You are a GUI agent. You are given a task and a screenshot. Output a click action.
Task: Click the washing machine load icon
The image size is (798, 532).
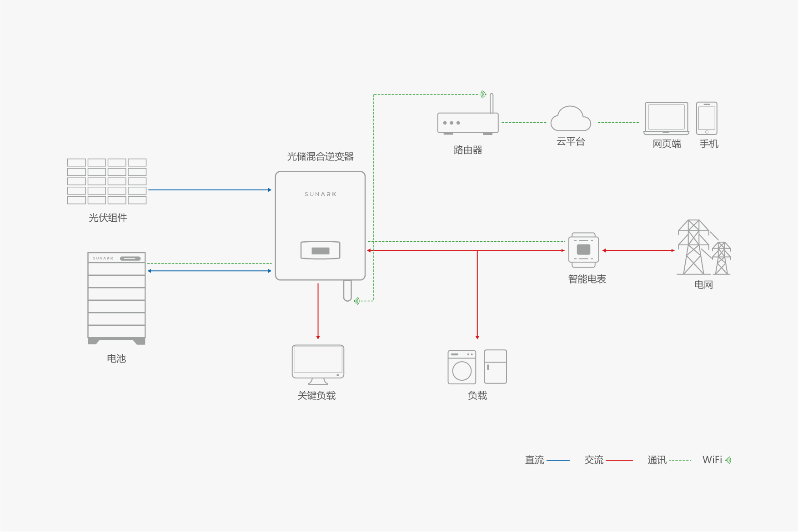(x=462, y=367)
